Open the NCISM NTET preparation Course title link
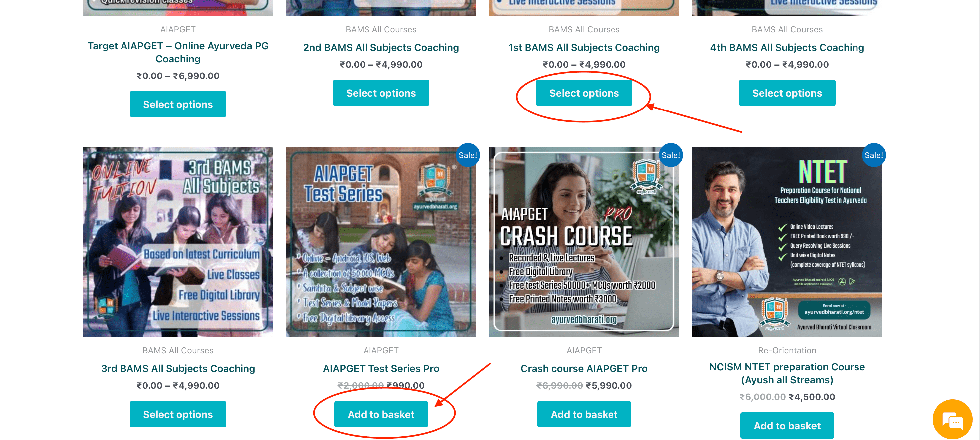This screenshot has width=980, height=440. 787,373
